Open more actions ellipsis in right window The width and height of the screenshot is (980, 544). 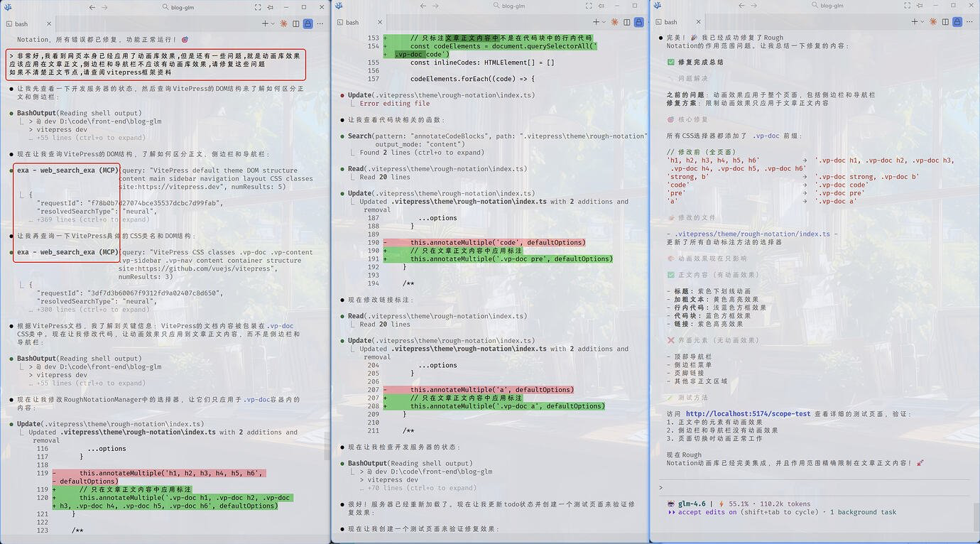point(969,22)
